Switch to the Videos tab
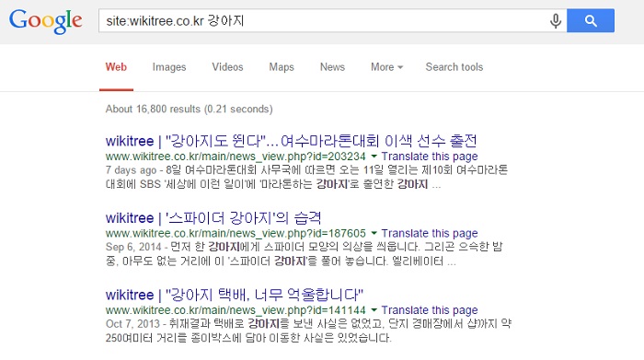 (x=227, y=67)
